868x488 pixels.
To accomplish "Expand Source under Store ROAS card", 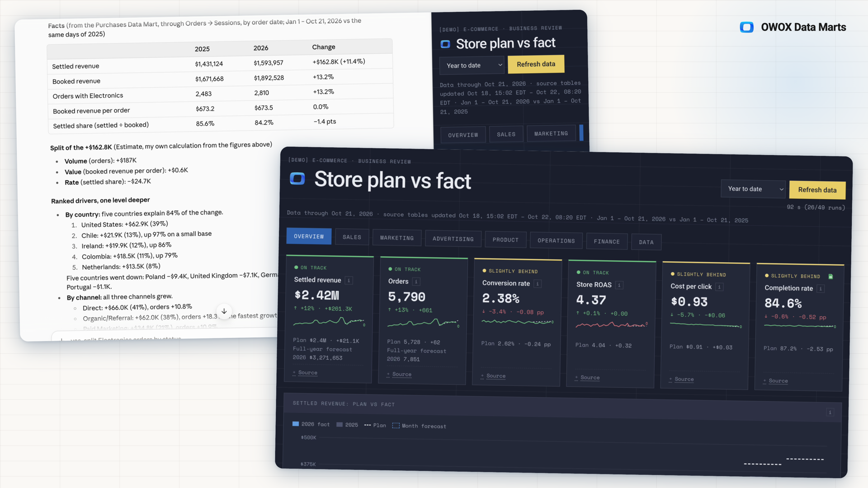I will click(587, 378).
